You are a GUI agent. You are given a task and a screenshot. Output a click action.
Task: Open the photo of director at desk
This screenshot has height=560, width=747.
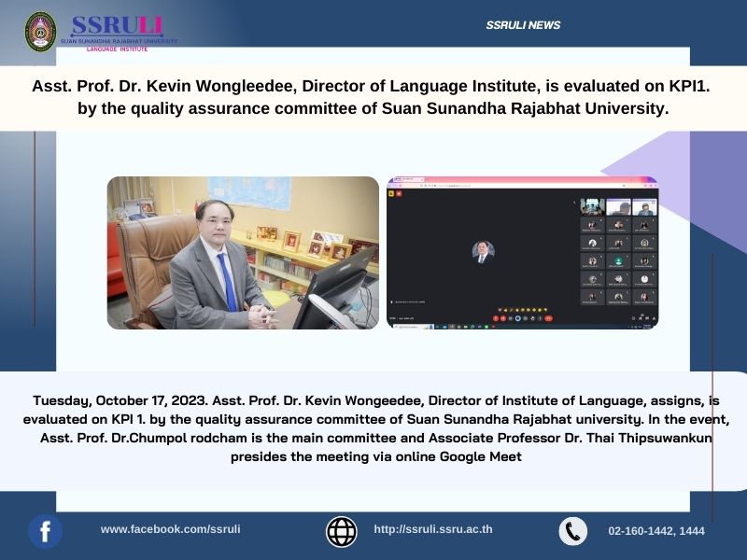click(x=243, y=253)
